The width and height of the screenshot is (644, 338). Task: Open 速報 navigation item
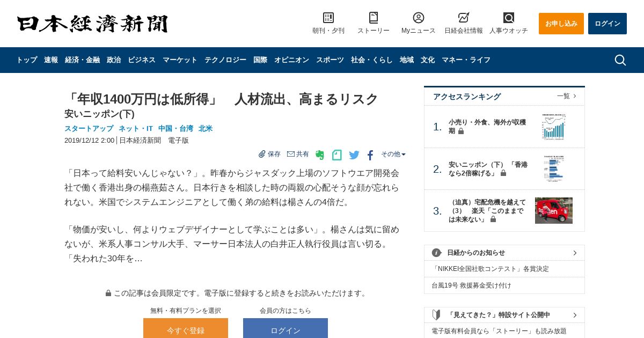click(x=51, y=60)
